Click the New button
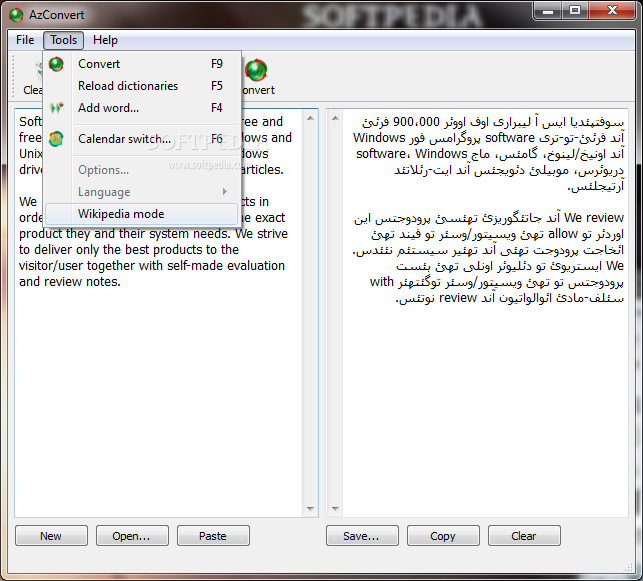 51,536
